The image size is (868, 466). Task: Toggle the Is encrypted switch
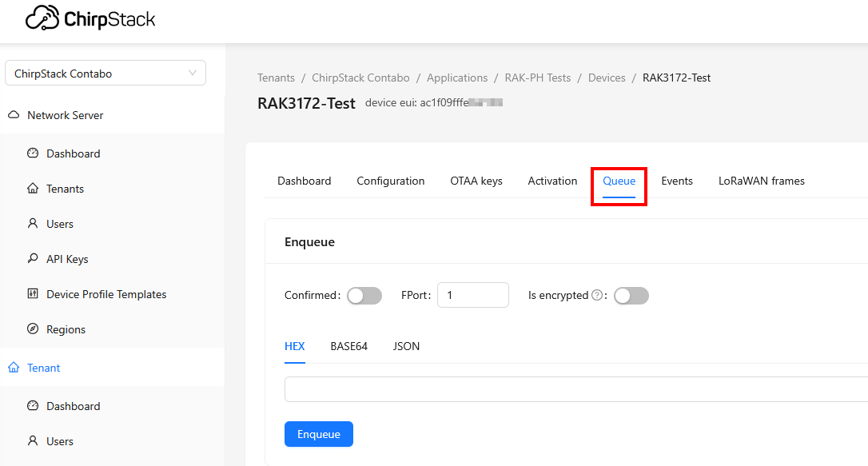pos(631,296)
